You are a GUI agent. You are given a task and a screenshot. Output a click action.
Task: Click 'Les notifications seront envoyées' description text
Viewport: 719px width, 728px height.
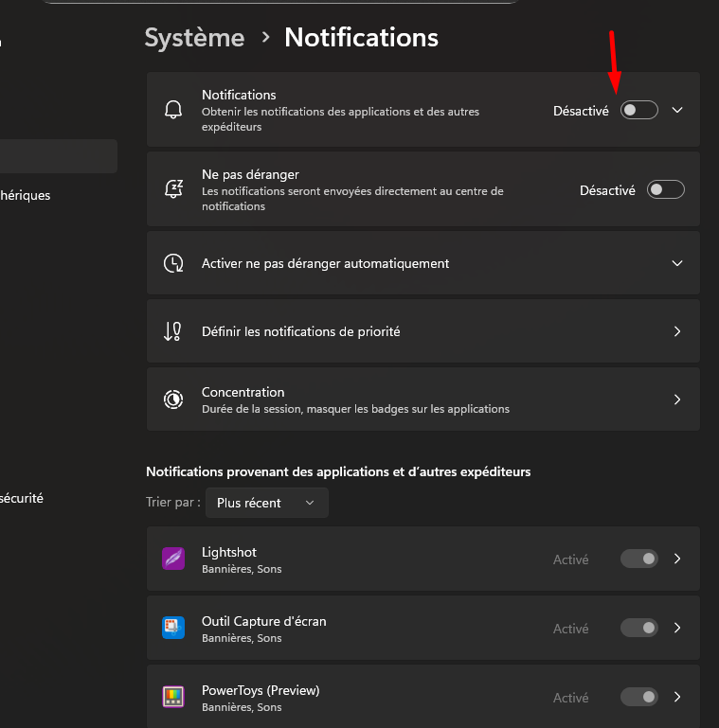pyautogui.click(x=352, y=199)
